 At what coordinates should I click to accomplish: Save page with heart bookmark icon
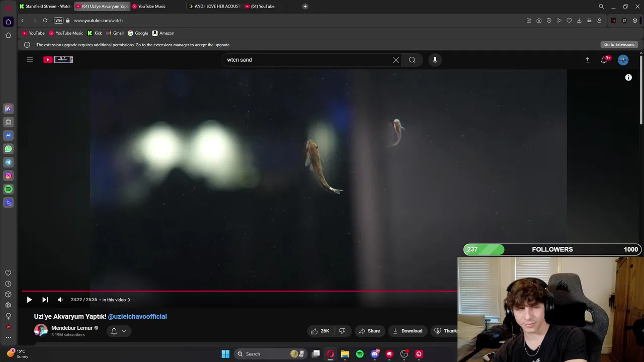(569, 21)
